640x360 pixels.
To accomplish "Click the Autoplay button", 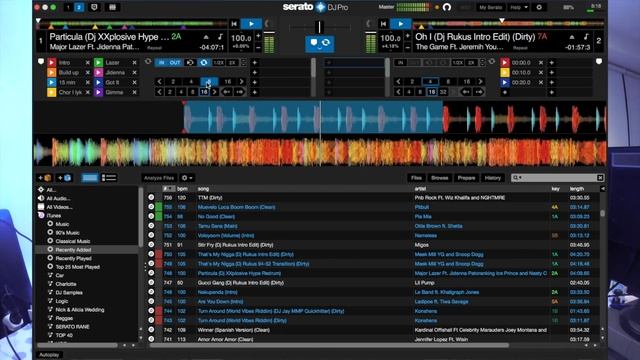I will click(49, 355).
